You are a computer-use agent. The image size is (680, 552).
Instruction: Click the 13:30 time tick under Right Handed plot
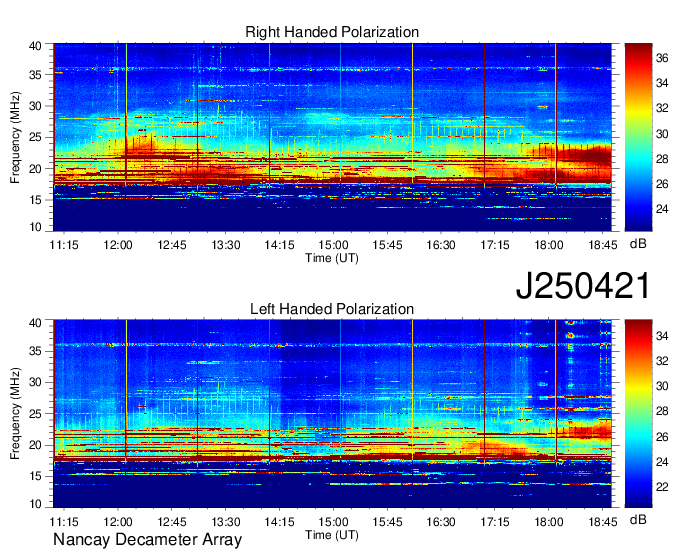226,245
